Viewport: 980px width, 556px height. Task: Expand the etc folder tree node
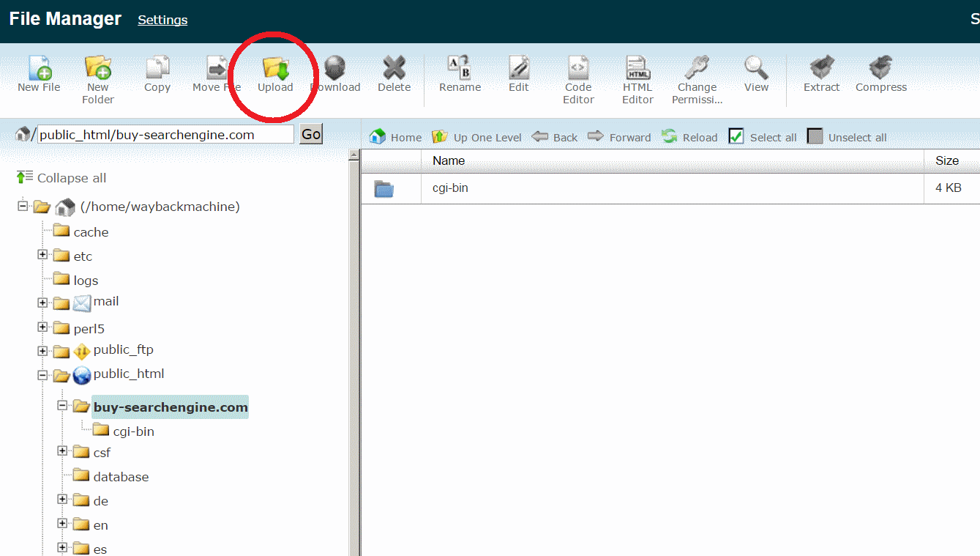[43, 255]
